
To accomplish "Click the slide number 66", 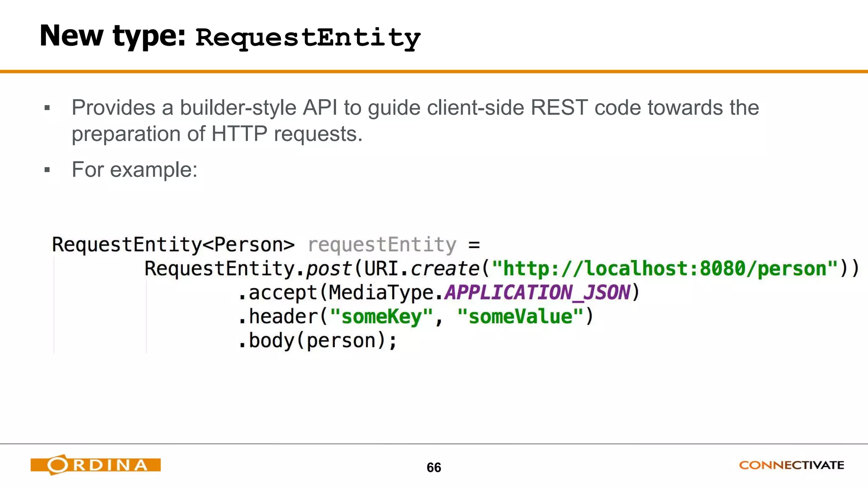I will [x=434, y=467].
